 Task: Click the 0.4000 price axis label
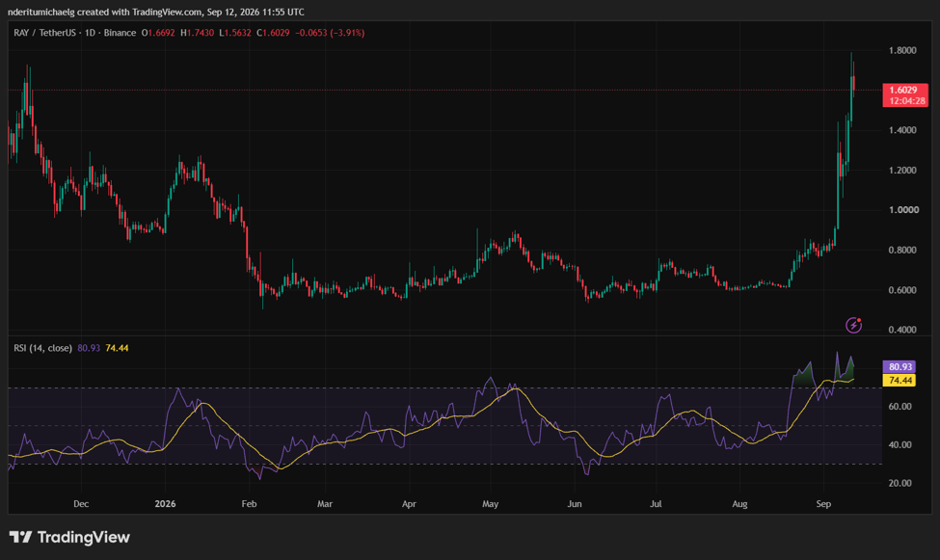click(x=902, y=330)
